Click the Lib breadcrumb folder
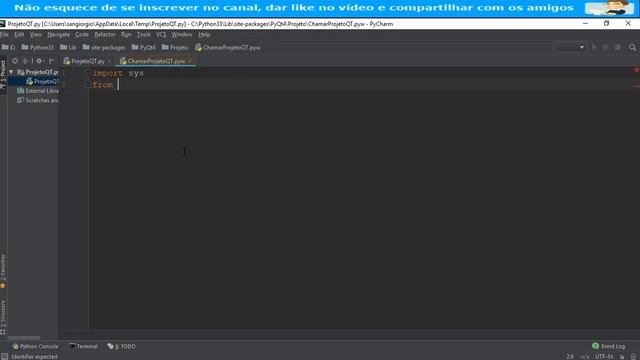This screenshot has width=640, height=360. click(68, 47)
